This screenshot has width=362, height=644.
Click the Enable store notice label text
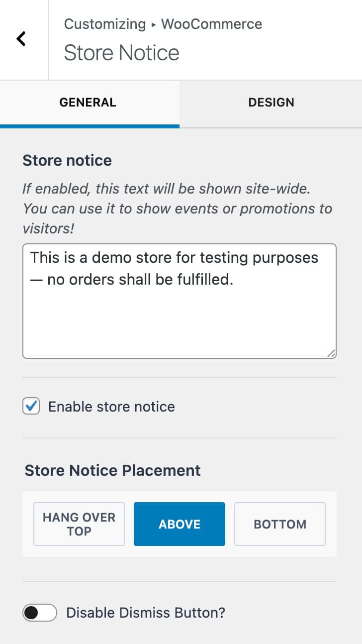tap(111, 407)
